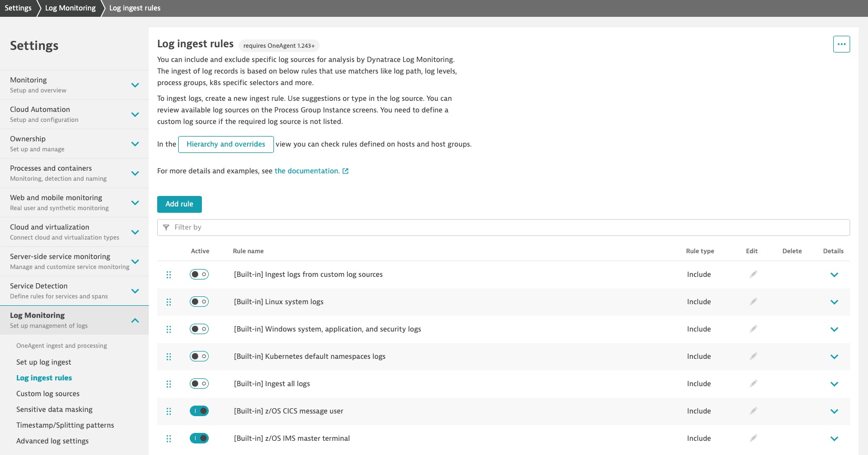Click the filter funnel icon

click(166, 227)
